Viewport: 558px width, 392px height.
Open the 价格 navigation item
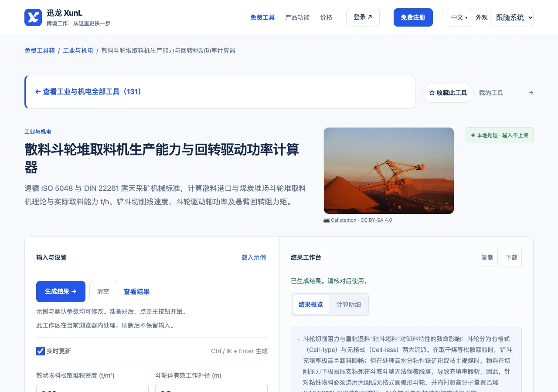[x=326, y=17]
